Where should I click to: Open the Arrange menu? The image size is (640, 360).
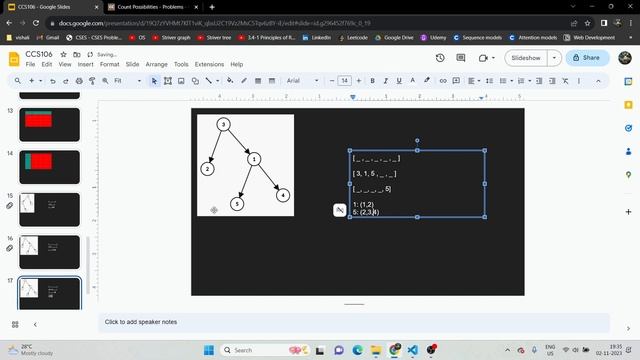[x=156, y=64]
